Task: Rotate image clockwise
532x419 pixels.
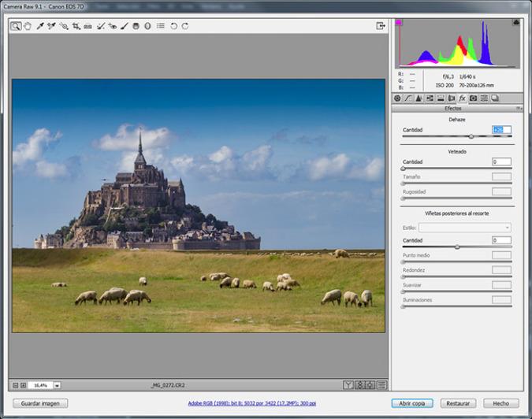Action: click(x=185, y=26)
